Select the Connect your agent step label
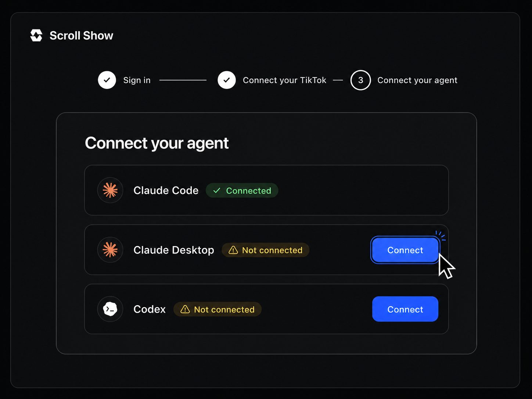The height and width of the screenshot is (399, 532). [x=417, y=80]
